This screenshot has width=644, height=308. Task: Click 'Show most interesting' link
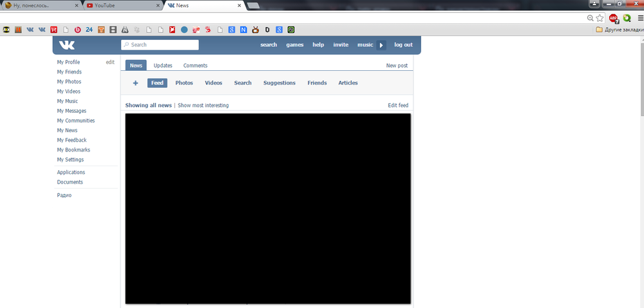(x=203, y=106)
